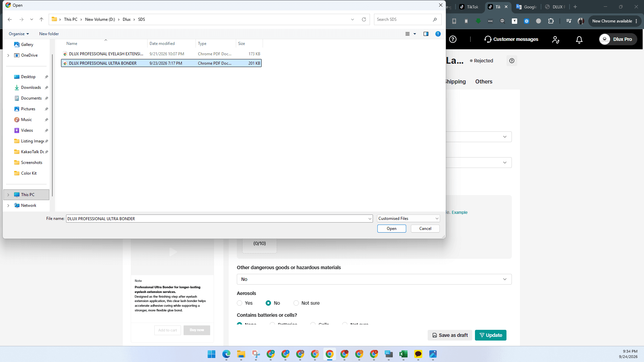The image size is (644, 362).
Task: Open Windows Start menu
Action: [211, 354]
